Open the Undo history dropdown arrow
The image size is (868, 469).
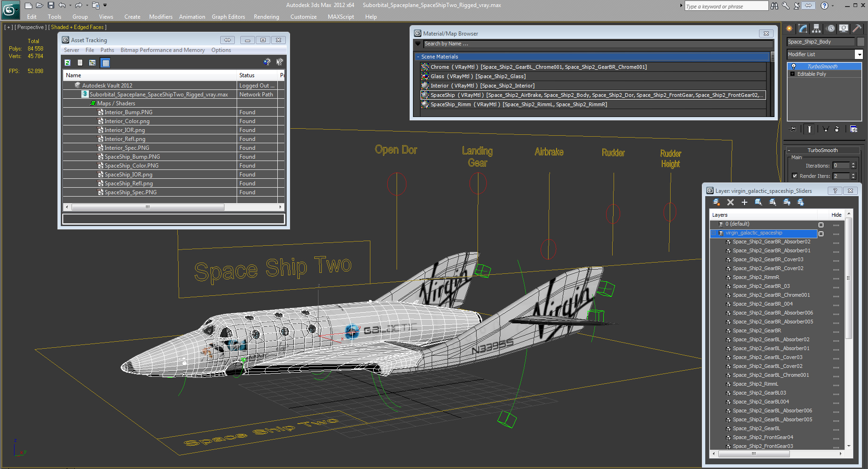pos(70,6)
